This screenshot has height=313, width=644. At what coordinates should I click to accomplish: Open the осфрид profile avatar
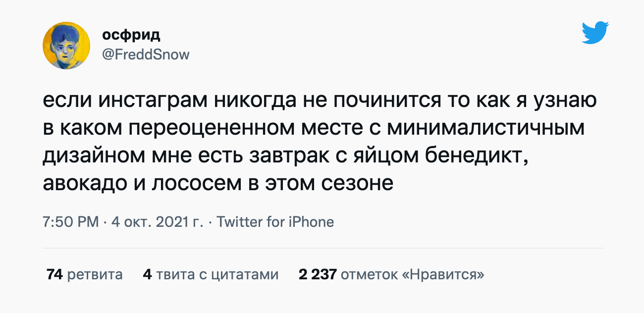[x=66, y=46]
